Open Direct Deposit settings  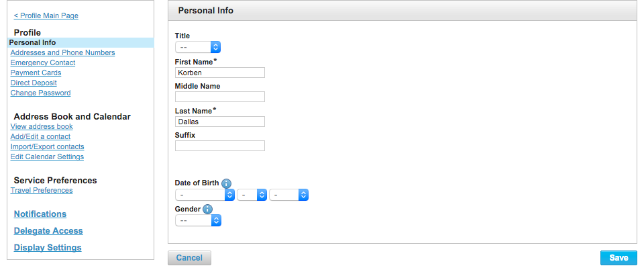click(x=34, y=83)
